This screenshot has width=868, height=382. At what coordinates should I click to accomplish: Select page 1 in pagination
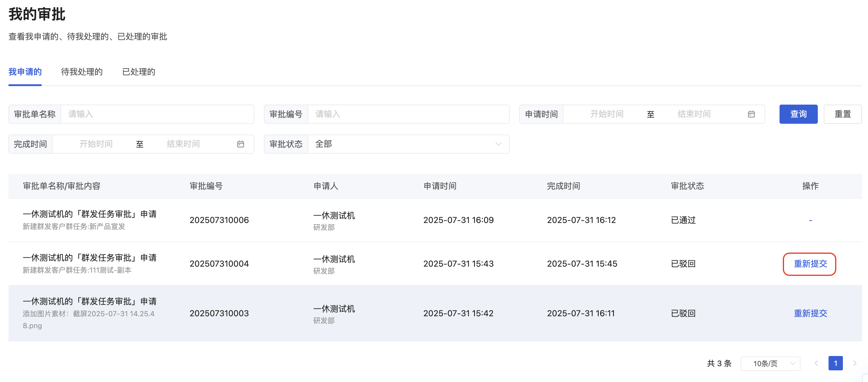[x=835, y=363]
